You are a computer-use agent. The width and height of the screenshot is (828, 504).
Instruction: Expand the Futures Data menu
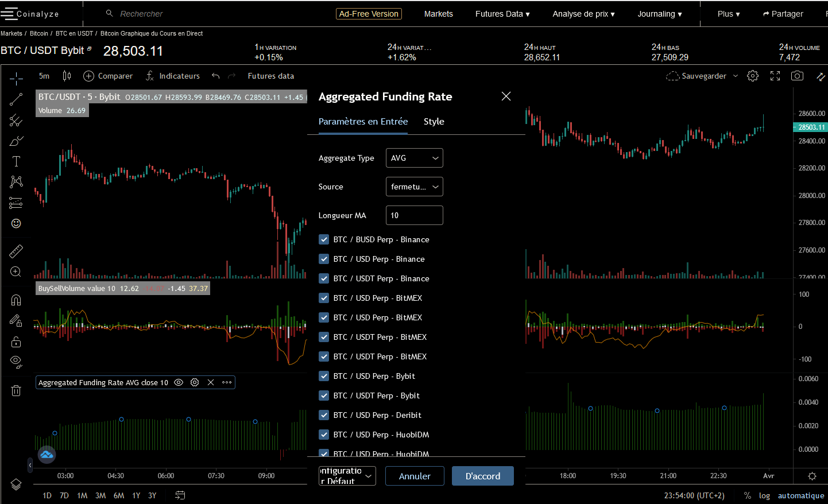tap(502, 14)
